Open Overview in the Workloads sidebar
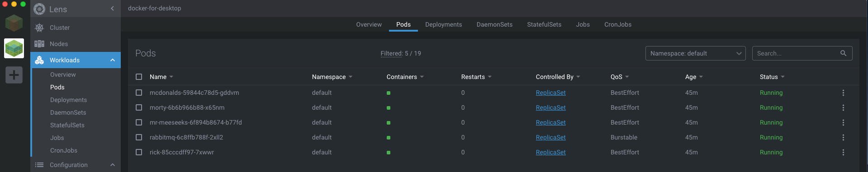The height and width of the screenshot is (172, 868). click(63, 74)
